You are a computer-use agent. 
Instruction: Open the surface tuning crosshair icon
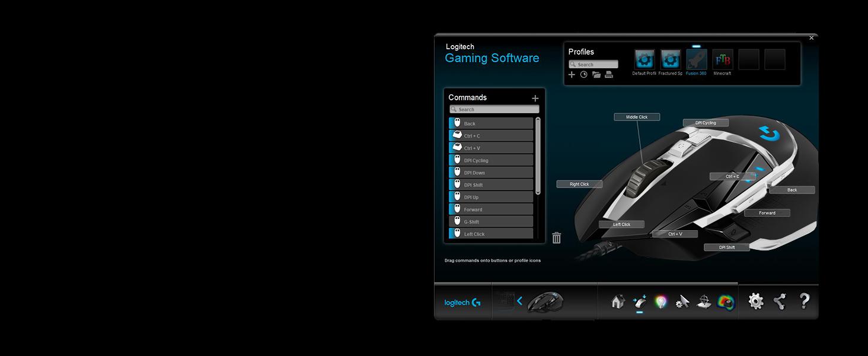click(704, 302)
